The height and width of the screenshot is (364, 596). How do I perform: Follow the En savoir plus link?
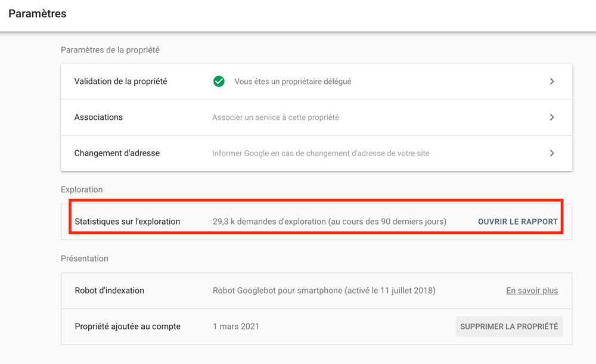532,291
